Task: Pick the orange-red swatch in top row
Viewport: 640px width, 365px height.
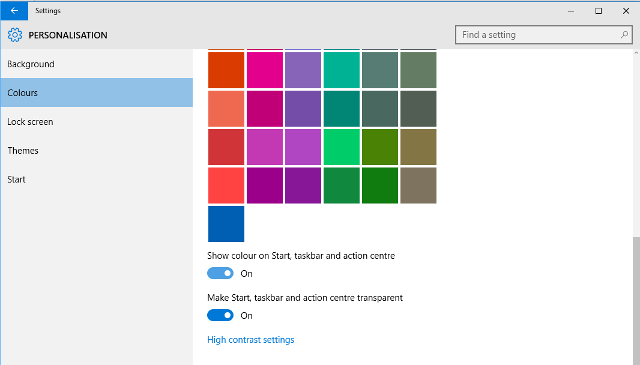Action: (226, 70)
